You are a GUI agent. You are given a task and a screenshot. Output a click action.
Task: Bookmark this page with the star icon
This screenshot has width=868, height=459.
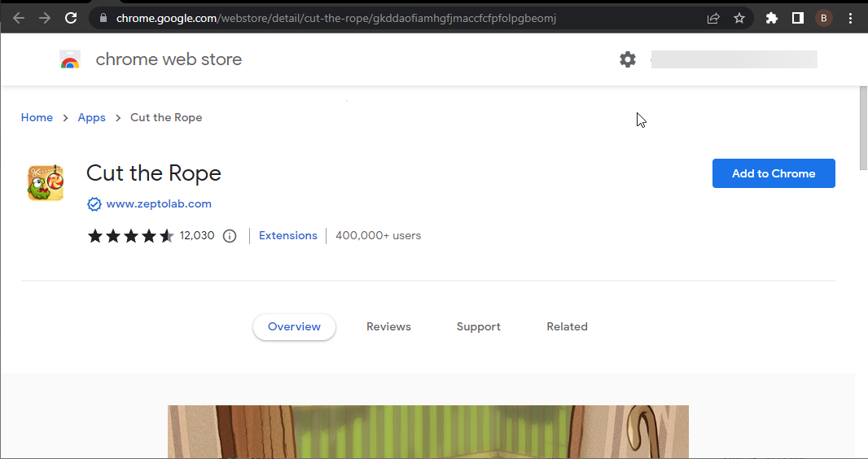(x=739, y=18)
